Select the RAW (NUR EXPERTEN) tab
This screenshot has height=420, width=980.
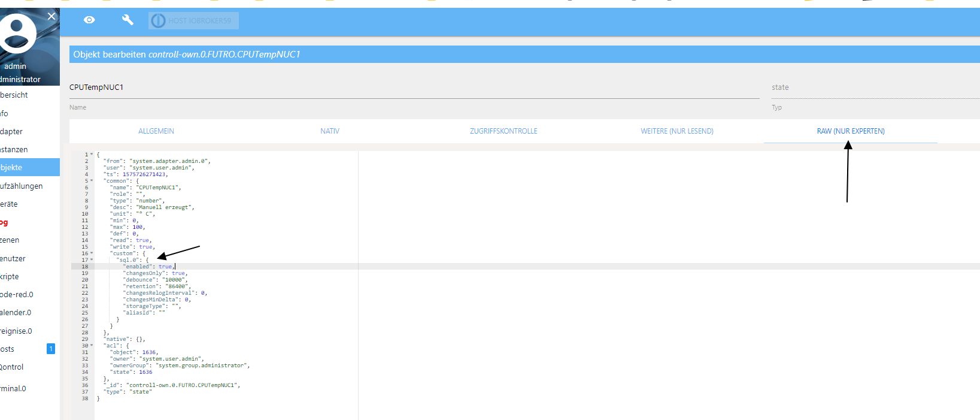851,131
